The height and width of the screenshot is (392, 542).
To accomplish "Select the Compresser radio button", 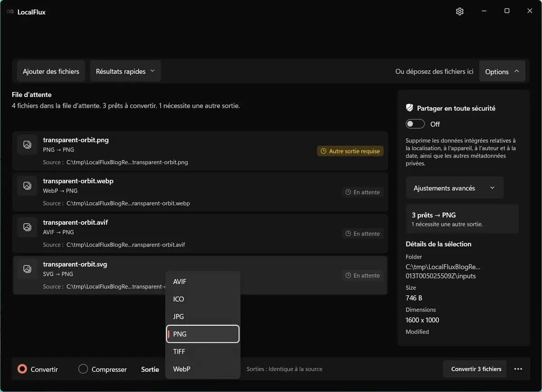I will tap(83, 369).
